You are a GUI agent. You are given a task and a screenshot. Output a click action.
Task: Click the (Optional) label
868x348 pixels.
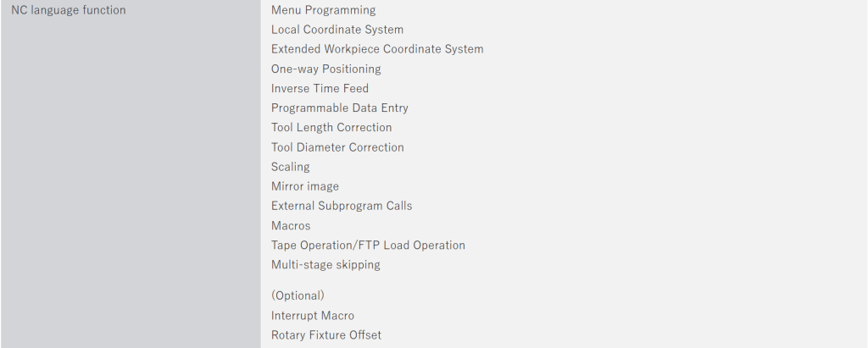click(298, 296)
